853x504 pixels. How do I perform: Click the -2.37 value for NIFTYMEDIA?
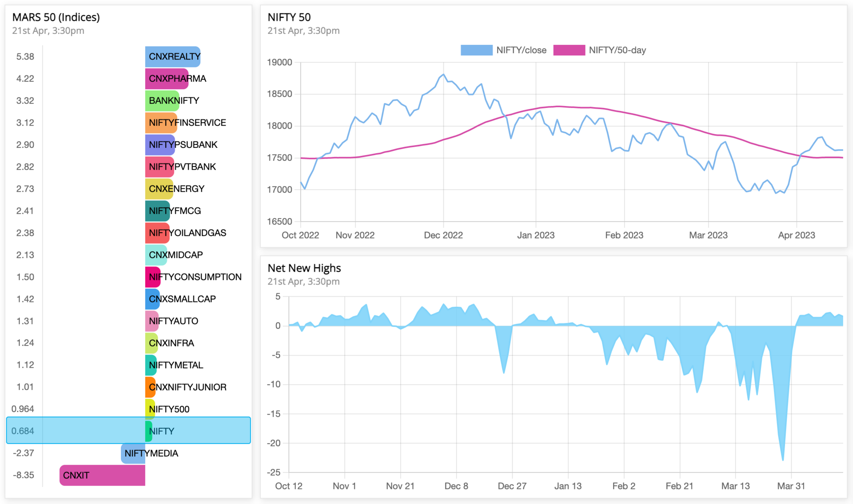coord(24,453)
